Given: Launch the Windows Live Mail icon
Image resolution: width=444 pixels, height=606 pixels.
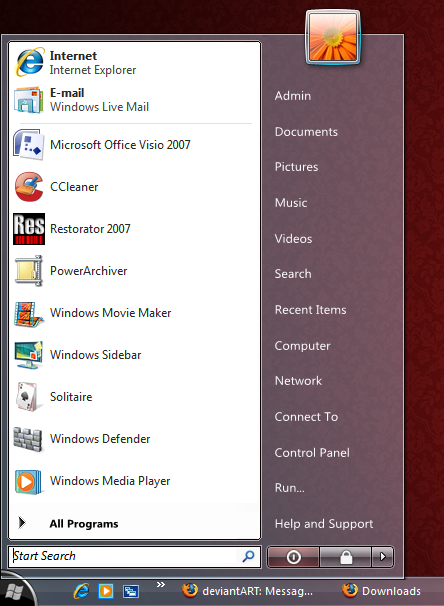Looking at the screenshot, I should (28, 100).
